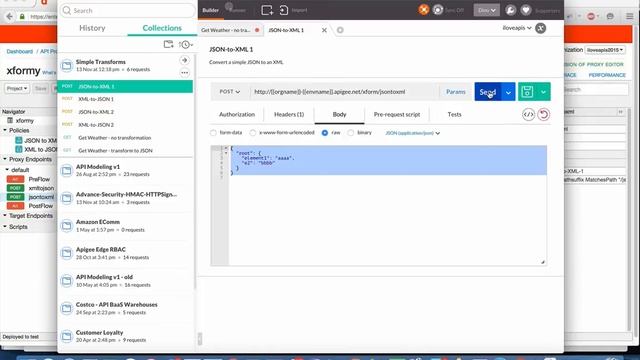Select the raw body option
The width and height of the screenshot is (640, 360).
(x=325, y=133)
